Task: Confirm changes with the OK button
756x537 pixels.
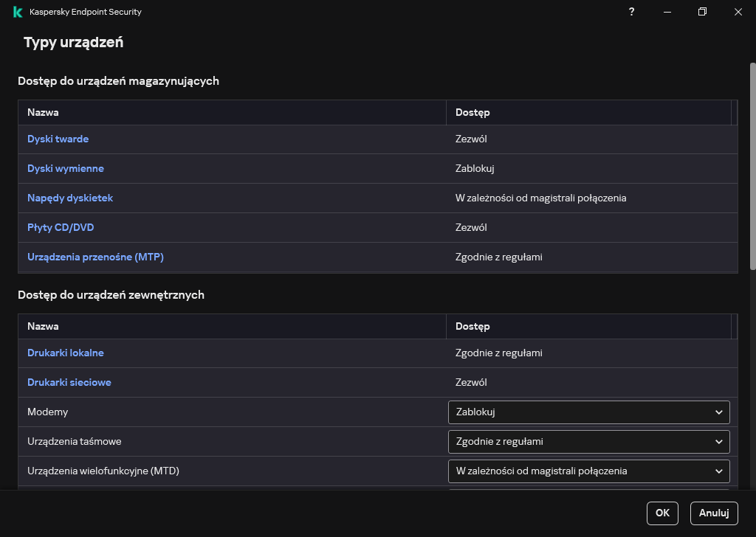Action: click(x=662, y=513)
